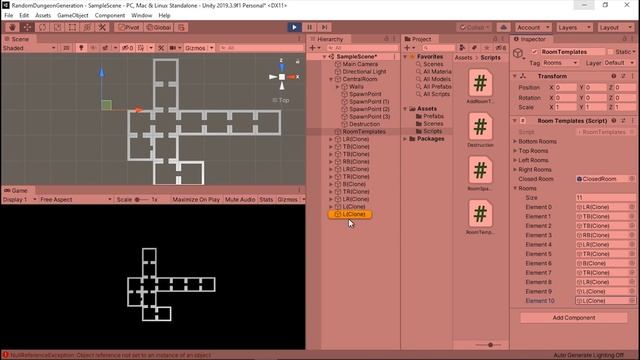Open the Gizmos dropdown in Scene view
This screenshot has height=360, width=640.
point(199,48)
